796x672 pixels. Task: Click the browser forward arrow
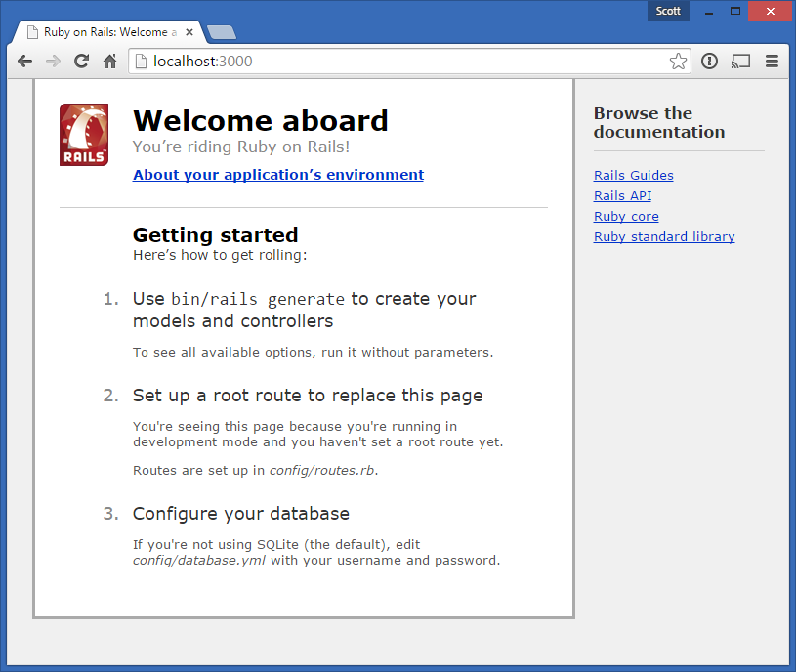(53, 62)
